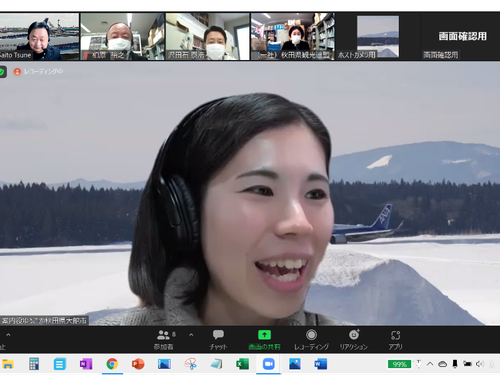Open the Zoom apps (アプリ) button
Screen dimensions: 500x375
pyautogui.click(x=395, y=340)
